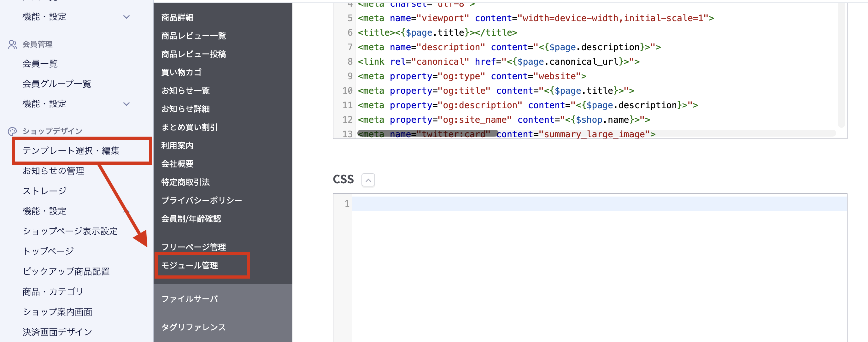Screen dimensions: 868x342
Task: Select 商品詳細 template page
Action: click(177, 18)
